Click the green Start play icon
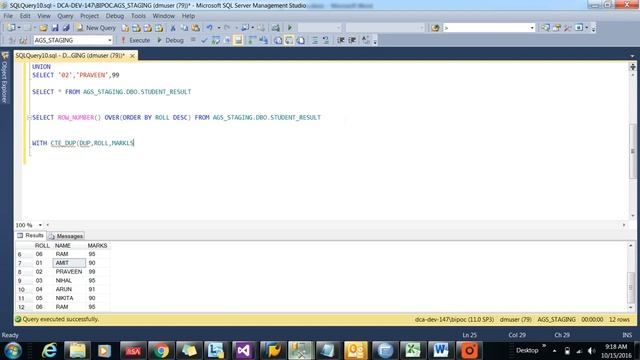Image resolution: width=640 pixels, height=360 pixels. (x=290, y=28)
